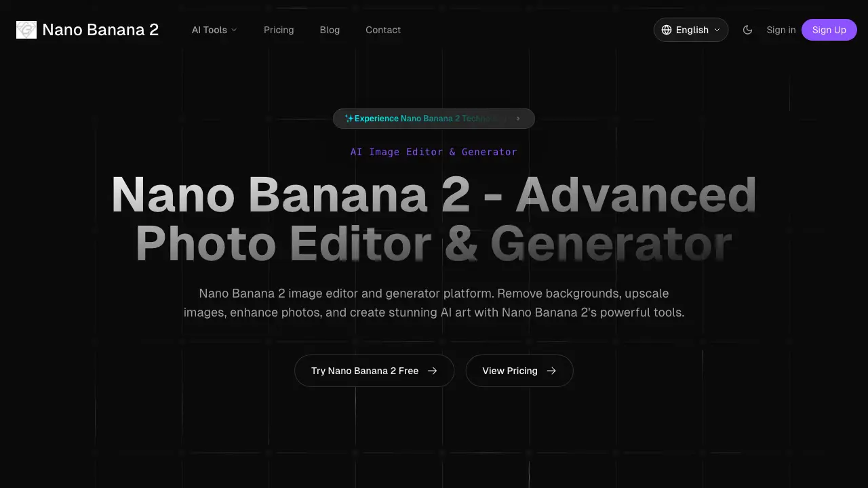Open the Blog nav item
868x488 pixels.
pos(330,30)
